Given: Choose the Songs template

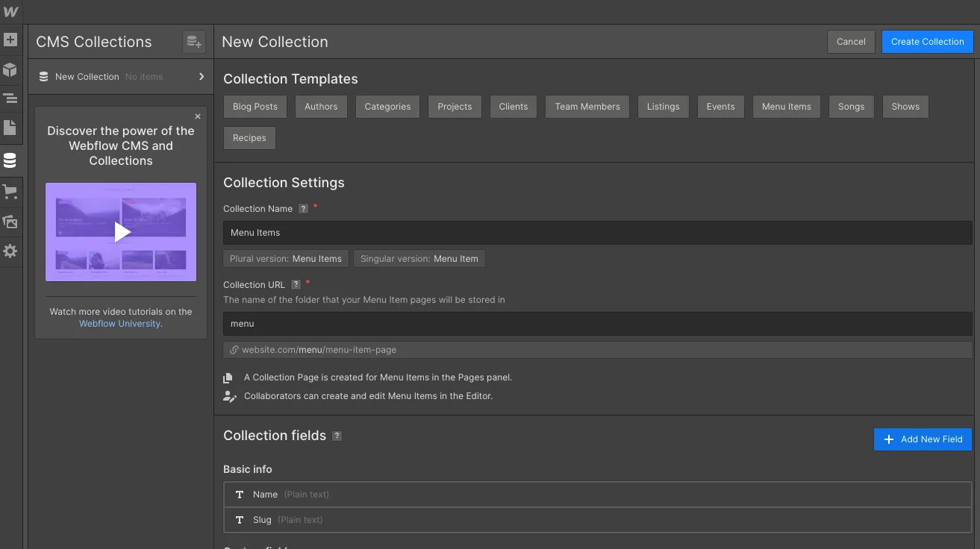Looking at the screenshot, I should pos(851,107).
